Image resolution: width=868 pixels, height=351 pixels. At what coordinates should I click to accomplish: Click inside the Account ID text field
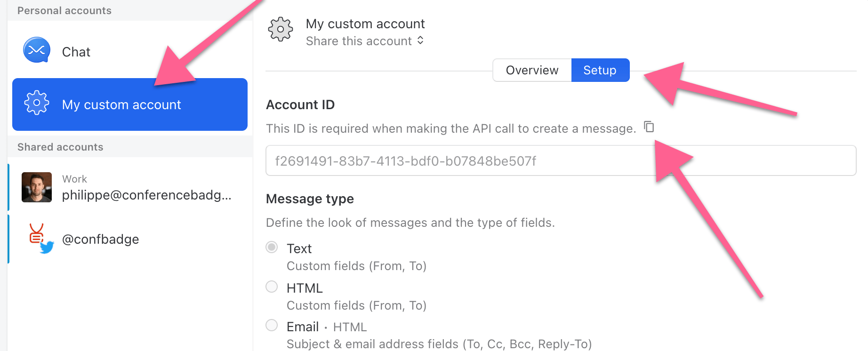pos(560,161)
